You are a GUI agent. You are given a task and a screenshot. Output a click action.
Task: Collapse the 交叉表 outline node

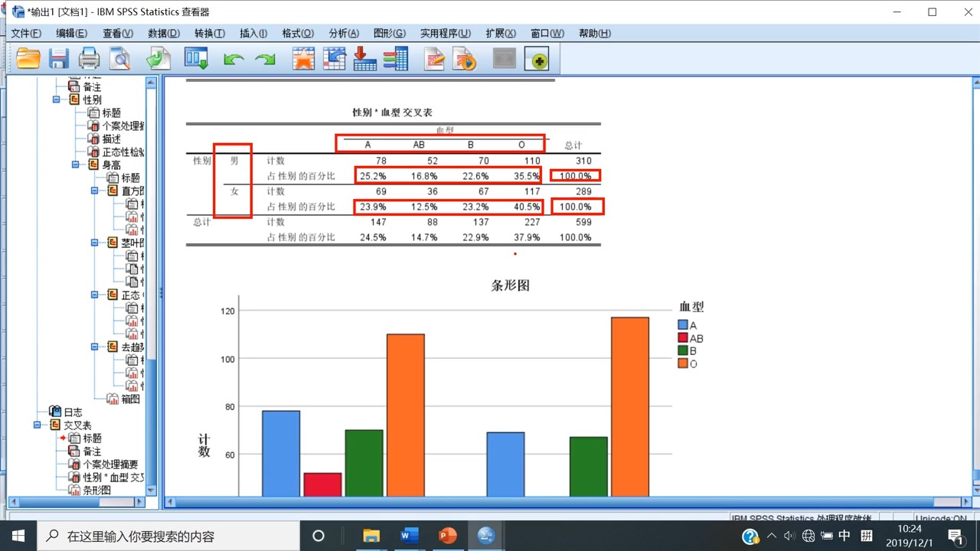tap(38, 425)
